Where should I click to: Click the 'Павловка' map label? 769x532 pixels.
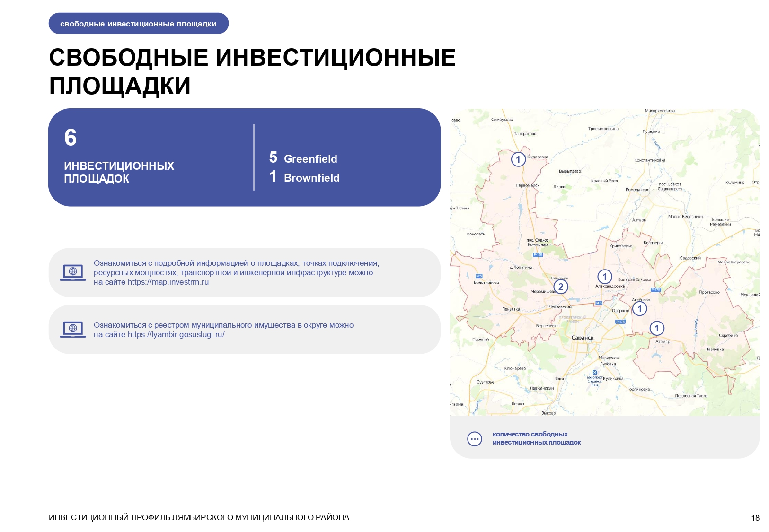tap(715, 349)
